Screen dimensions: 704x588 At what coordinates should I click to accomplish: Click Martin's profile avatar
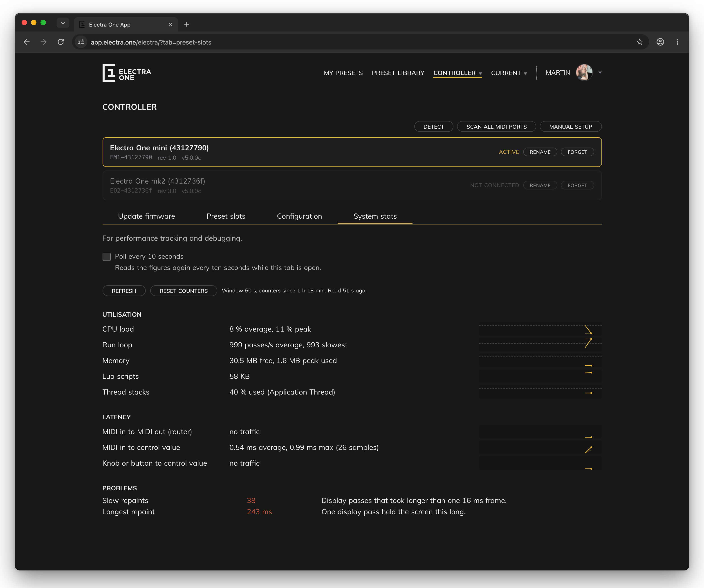584,72
